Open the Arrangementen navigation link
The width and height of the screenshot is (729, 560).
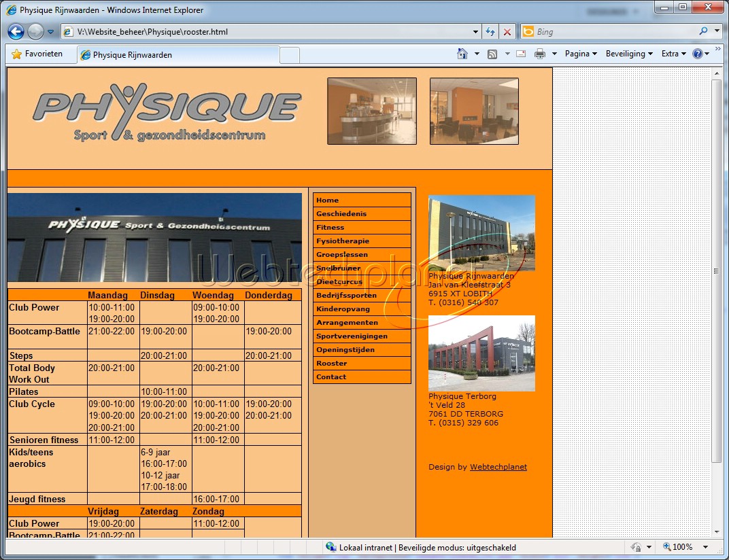click(x=362, y=323)
